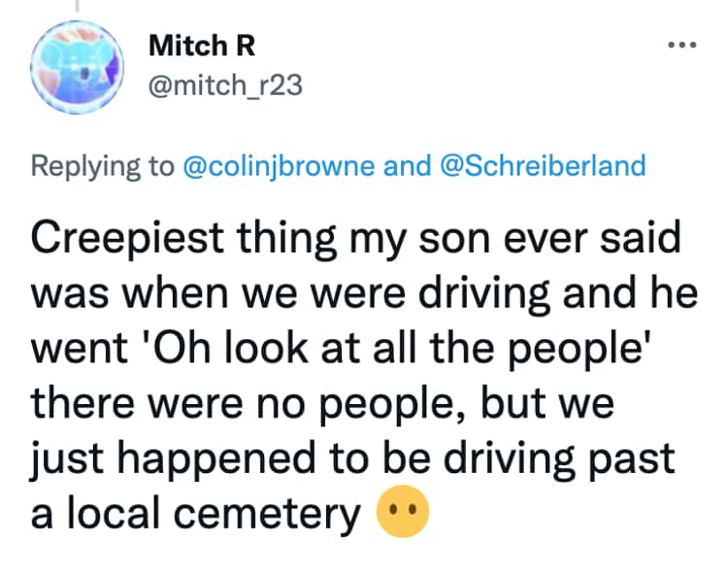
Task: Click the surprised face emoji
Action: point(400,513)
